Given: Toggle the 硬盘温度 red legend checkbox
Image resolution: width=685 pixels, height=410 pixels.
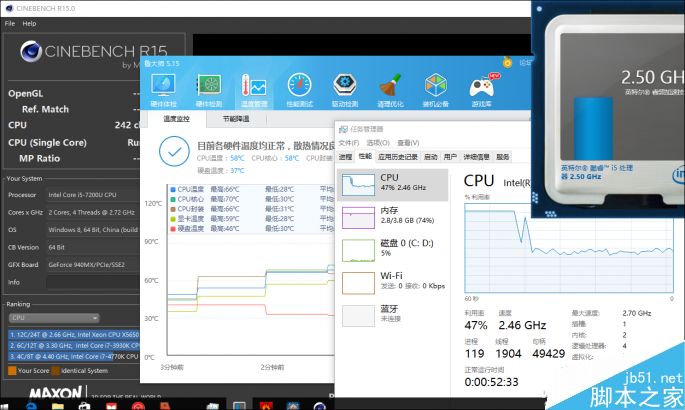Looking at the screenshot, I should (173, 228).
